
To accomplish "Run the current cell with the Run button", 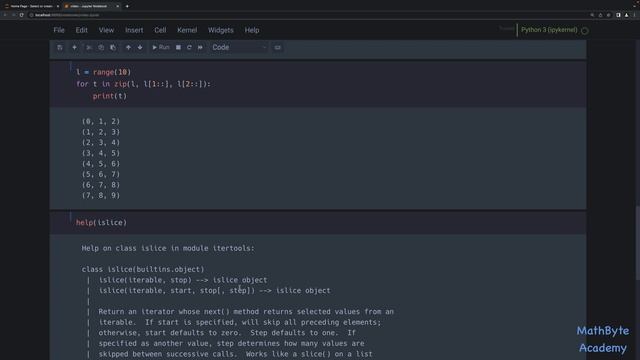I will pyautogui.click(x=161, y=47).
